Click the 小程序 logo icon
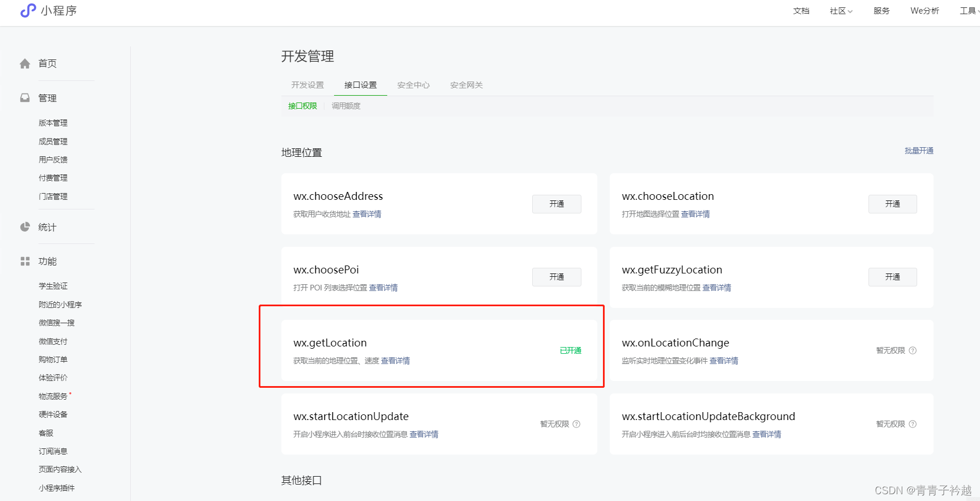Viewport: 980px width, 501px height. point(28,10)
